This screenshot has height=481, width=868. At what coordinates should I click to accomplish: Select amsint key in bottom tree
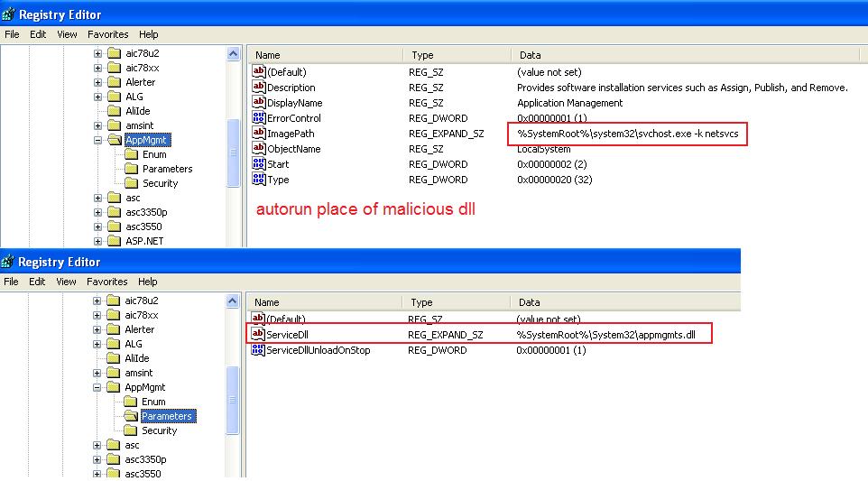coord(138,373)
